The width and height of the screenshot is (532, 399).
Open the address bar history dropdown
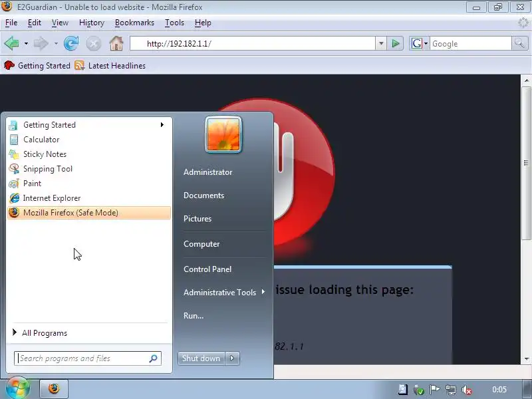coord(381,43)
